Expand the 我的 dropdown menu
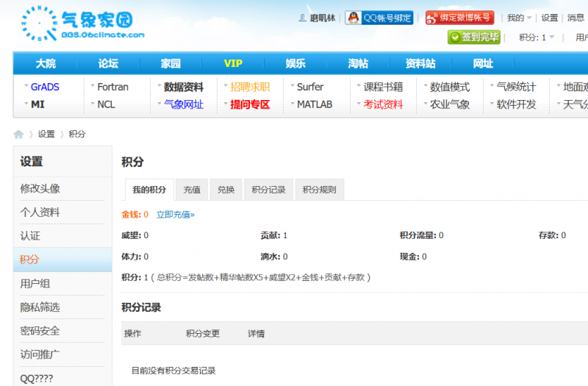The height and width of the screenshot is (386, 588). click(x=519, y=18)
